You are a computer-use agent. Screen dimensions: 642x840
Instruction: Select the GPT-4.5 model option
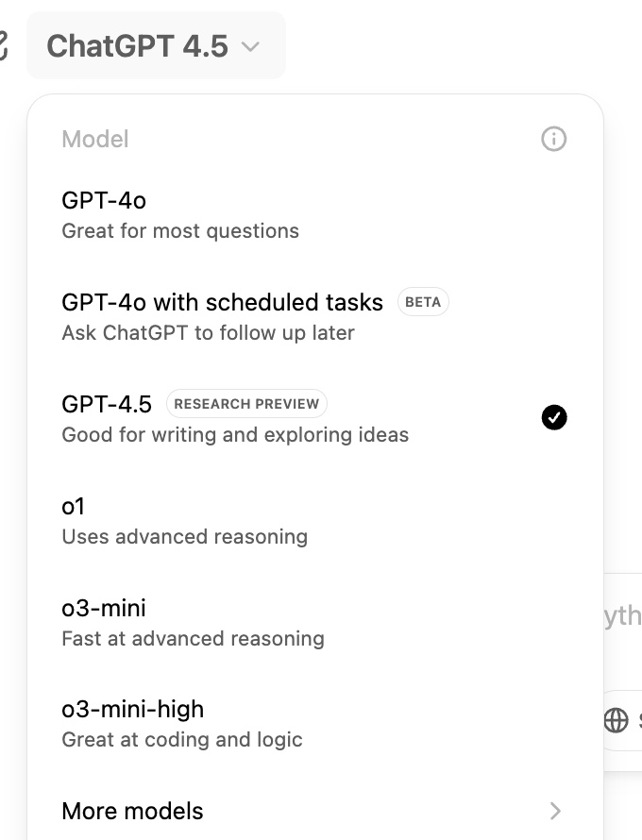107,404
